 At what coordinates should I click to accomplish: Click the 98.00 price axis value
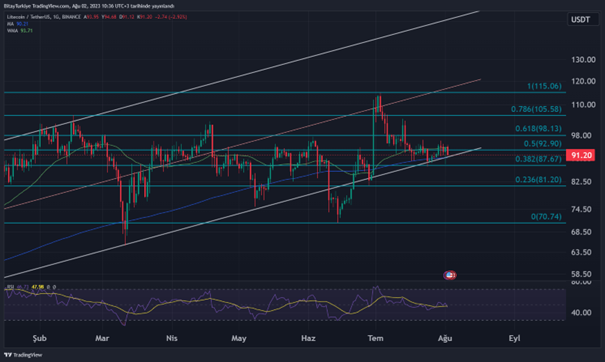pos(581,135)
